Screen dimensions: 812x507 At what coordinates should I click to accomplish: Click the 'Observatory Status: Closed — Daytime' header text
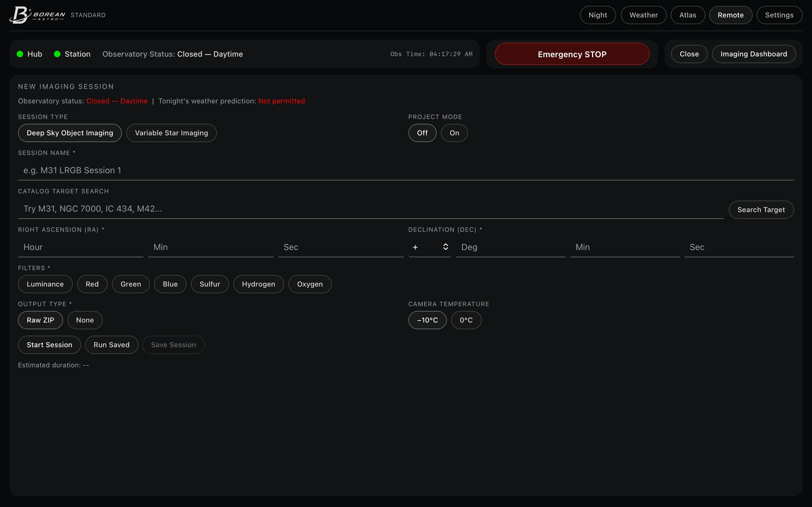pyautogui.click(x=172, y=54)
